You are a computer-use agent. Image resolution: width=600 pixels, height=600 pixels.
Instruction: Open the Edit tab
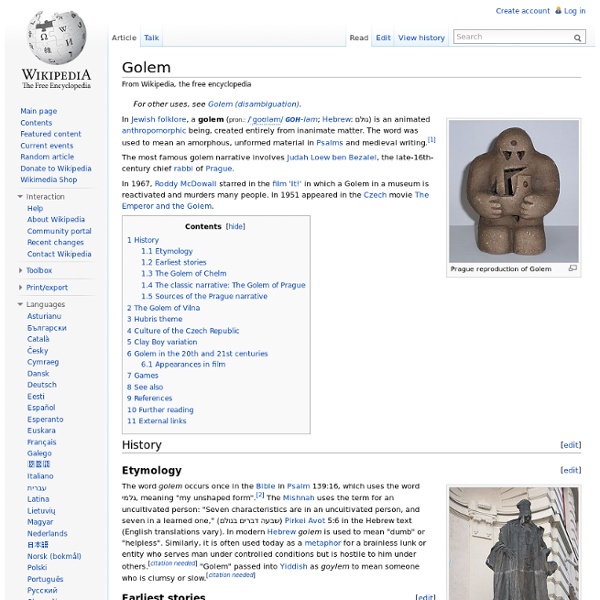[383, 38]
